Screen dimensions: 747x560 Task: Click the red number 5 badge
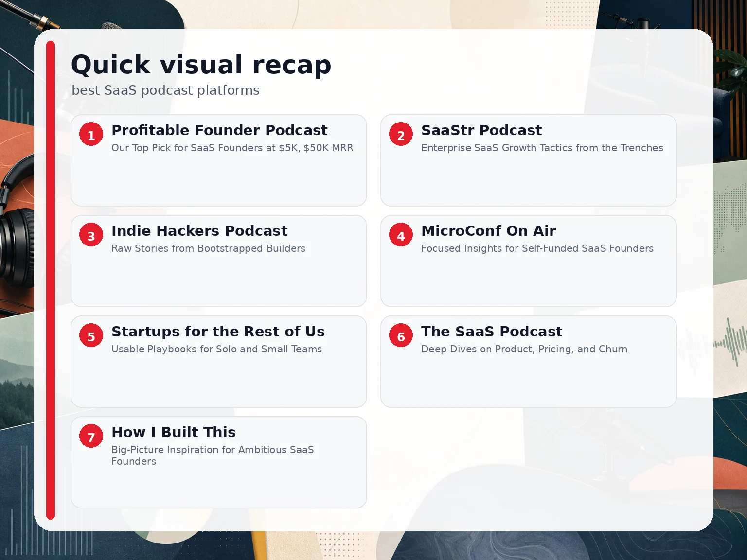pyautogui.click(x=91, y=336)
